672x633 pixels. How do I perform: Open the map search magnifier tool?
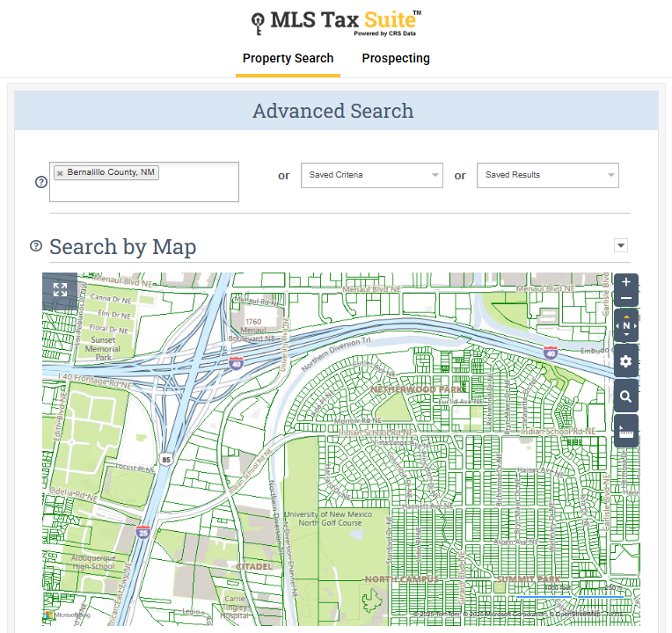tap(626, 397)
